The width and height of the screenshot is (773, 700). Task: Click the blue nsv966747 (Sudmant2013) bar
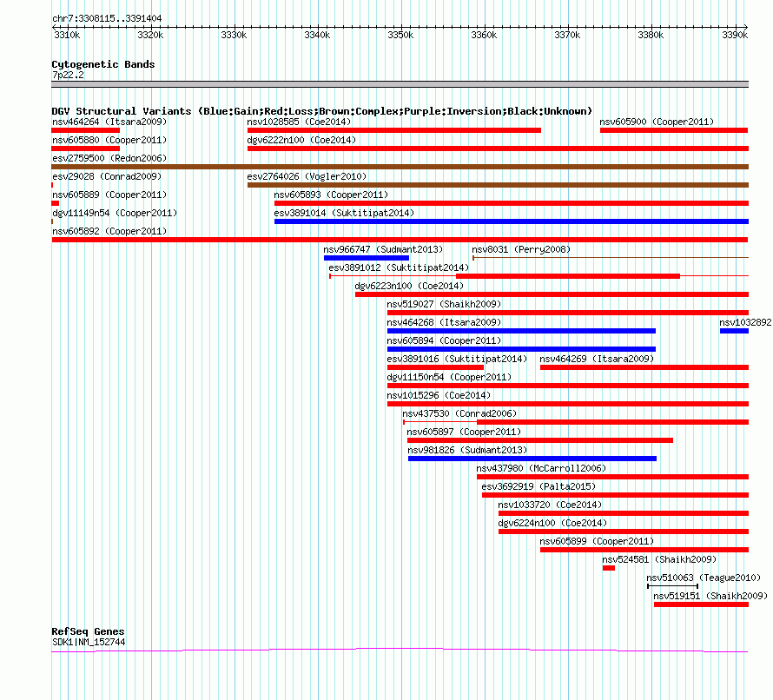point(367,258)
